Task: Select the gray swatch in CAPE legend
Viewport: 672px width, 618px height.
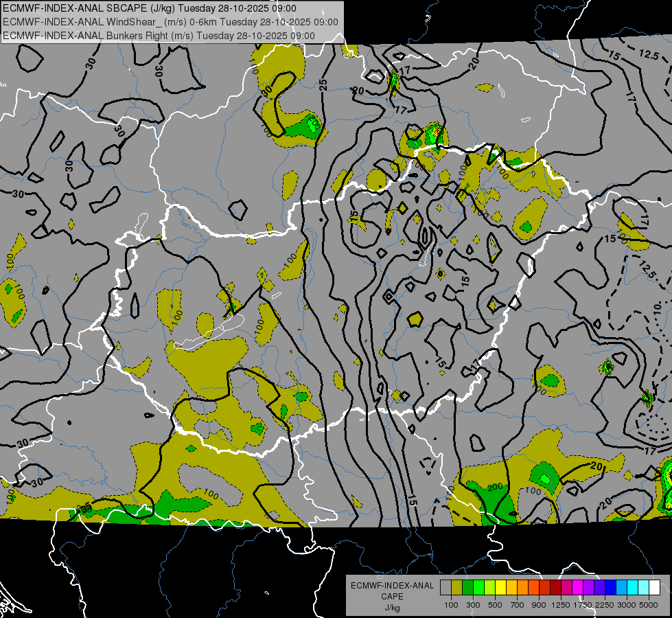Action: (x=445, y=588)
